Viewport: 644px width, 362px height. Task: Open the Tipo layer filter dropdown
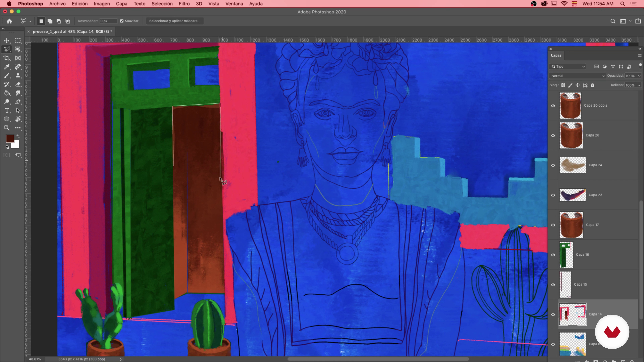(x=568, y=67)
